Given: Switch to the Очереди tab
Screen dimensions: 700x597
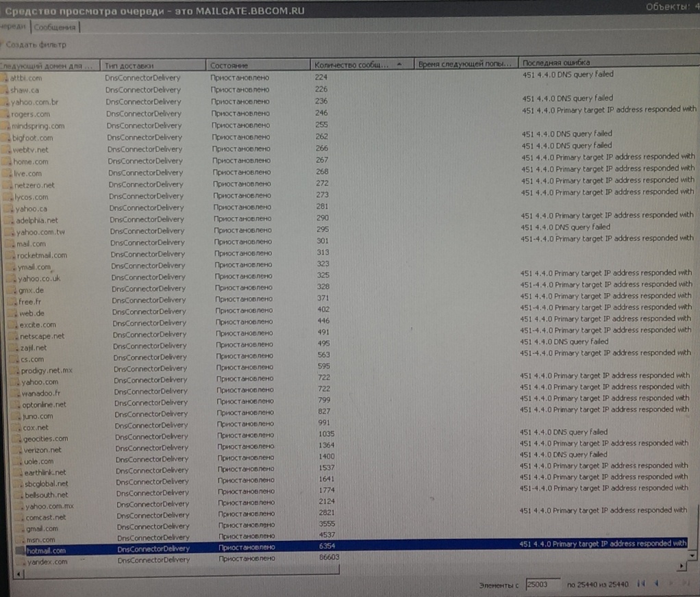Looking at the screenshot, I should (x=14, y=27).
